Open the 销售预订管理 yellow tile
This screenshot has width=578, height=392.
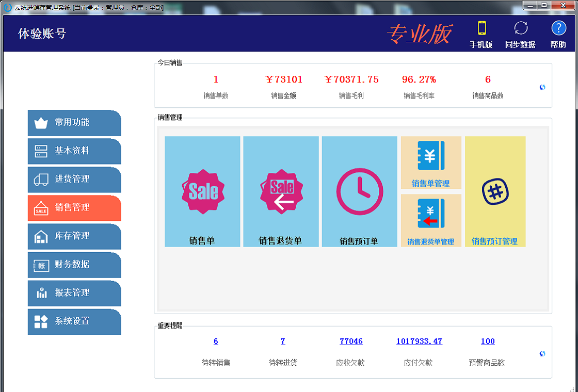(495, 191)
